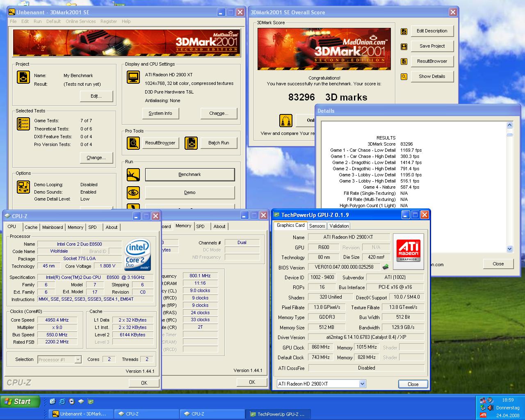Click the Show Details magnifier icon

point(404,77)
